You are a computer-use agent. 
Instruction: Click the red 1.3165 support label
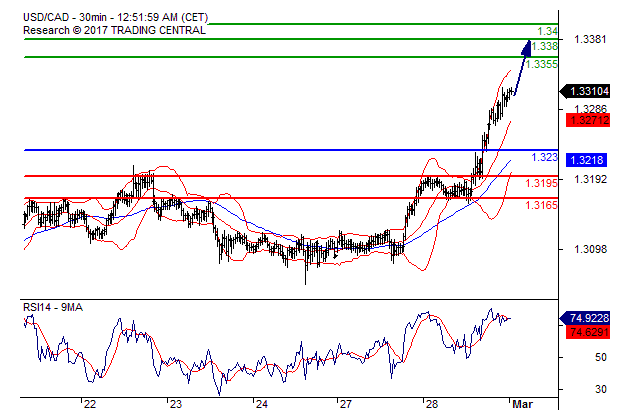coord(541,205)
